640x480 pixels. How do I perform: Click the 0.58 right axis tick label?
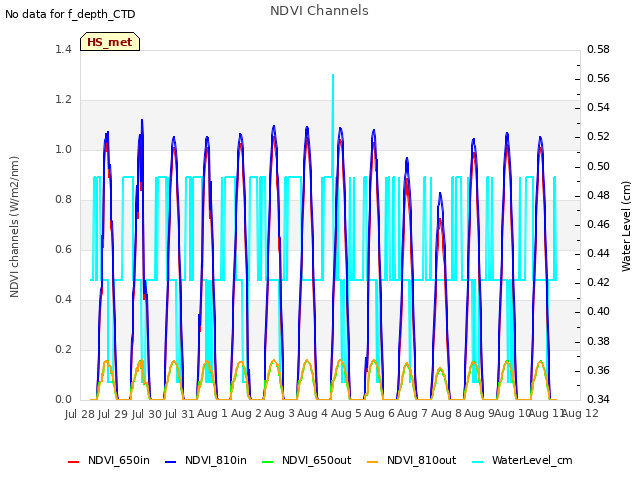tap(598, 49)
